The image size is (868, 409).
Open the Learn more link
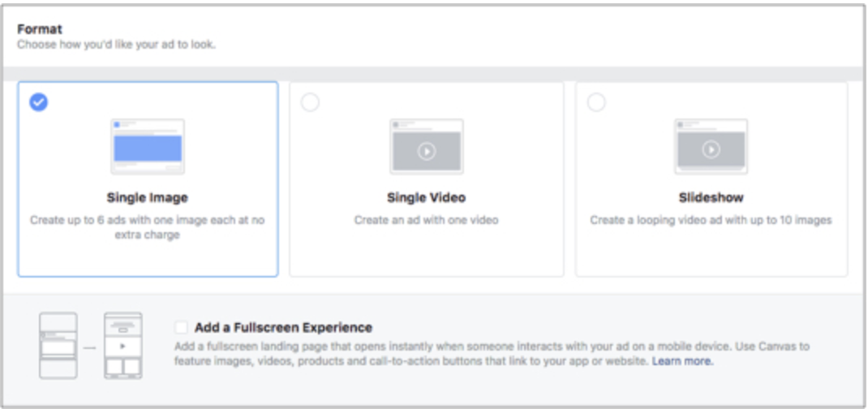coord(682,361)
